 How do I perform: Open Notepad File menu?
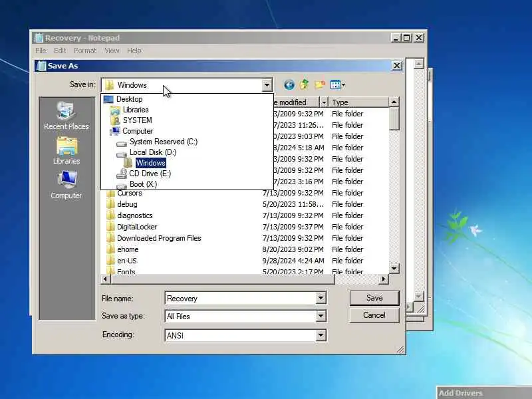coord(41,51)
